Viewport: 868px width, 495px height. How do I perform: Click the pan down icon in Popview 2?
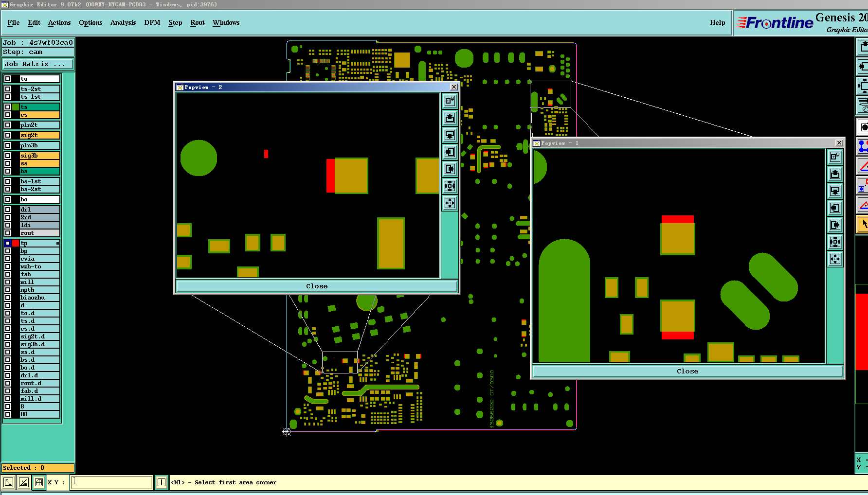coord(450,135)
